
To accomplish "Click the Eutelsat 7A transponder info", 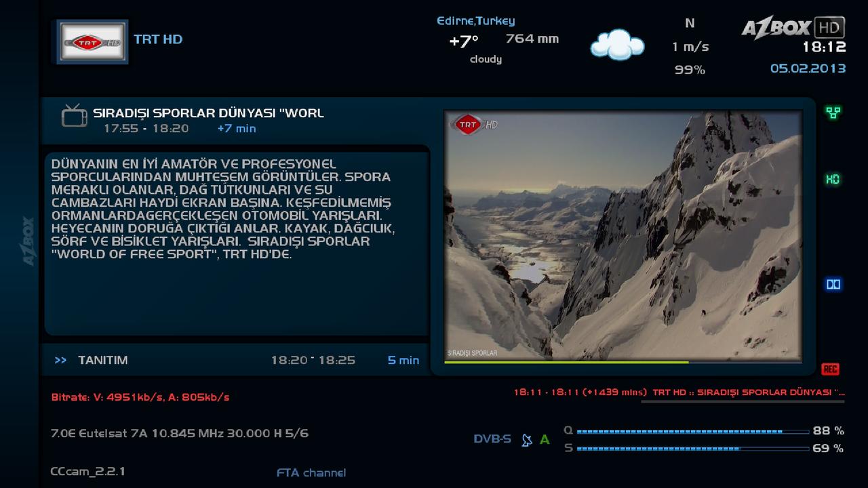I will click(x=180, y=433).
